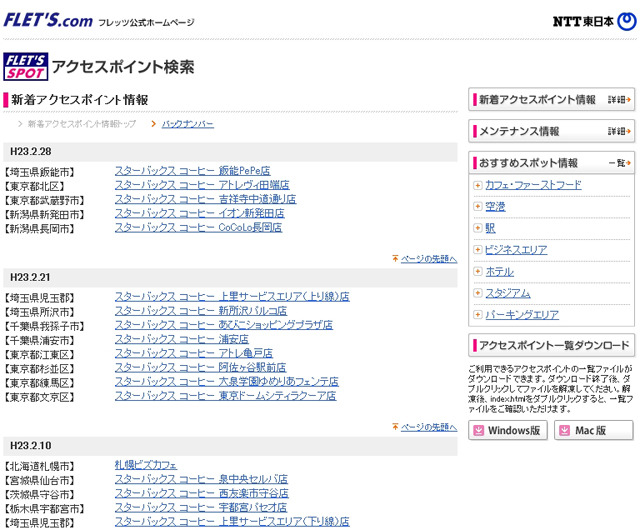Open 東京ドームシティラクーア店 link

[x=225, y=396]
